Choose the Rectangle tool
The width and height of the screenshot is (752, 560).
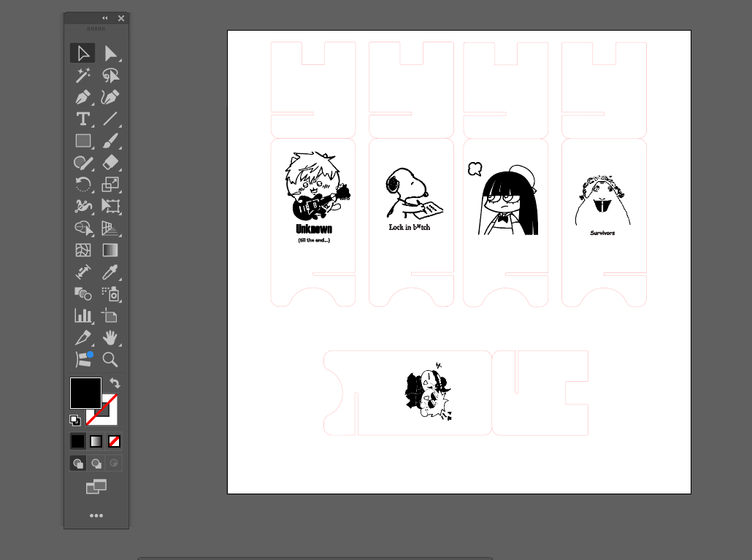tap(83, 140)
